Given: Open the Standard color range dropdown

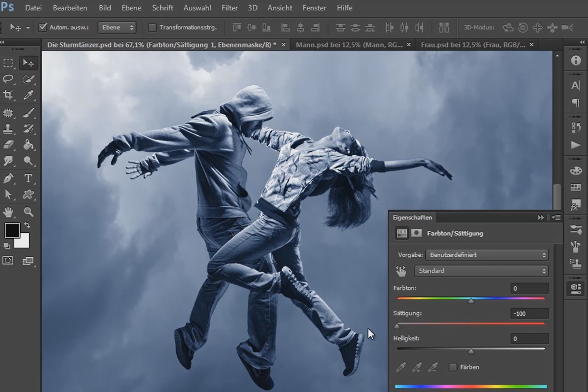Looking at the screenshot, I should pyautogui.click(x=481, y=270).
